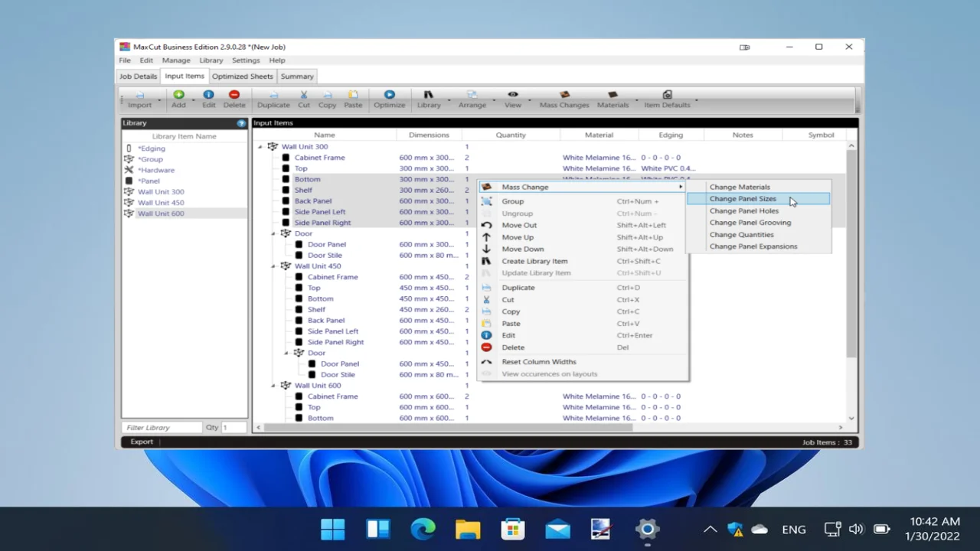Switch to the Job Details tab
This screenshot has height=551, width=980.
click(138, 77)
